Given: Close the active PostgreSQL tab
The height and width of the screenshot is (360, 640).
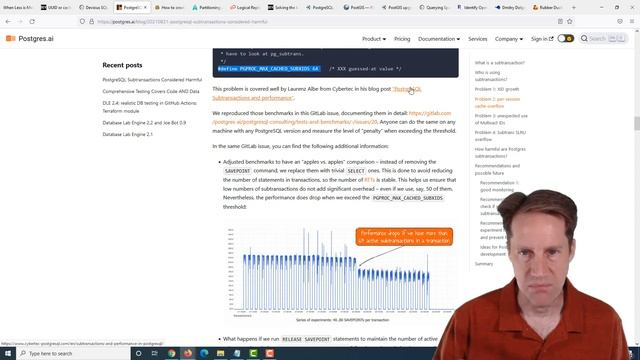Looking at the screenshot, I should [x=145, y=7].
